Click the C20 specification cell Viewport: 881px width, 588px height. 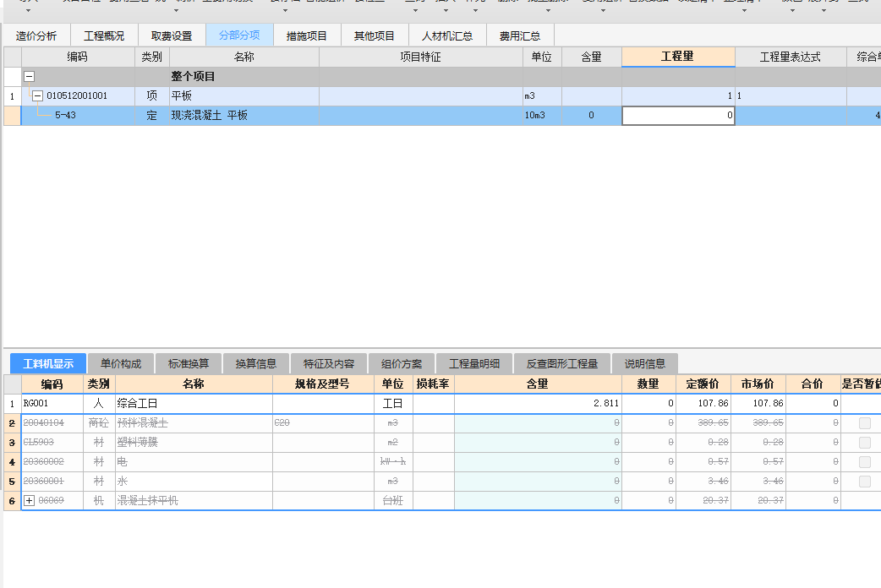(x=323, y=423)
